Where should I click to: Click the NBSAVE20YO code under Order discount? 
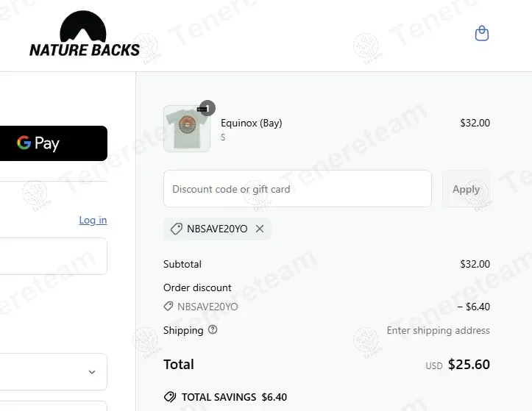208,307
